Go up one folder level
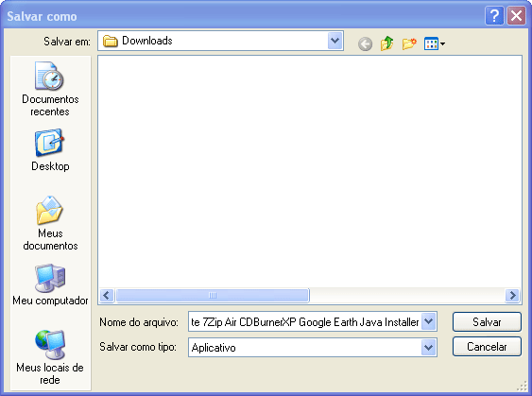Screen dimensions: 532x396 (x=387, y=43)
